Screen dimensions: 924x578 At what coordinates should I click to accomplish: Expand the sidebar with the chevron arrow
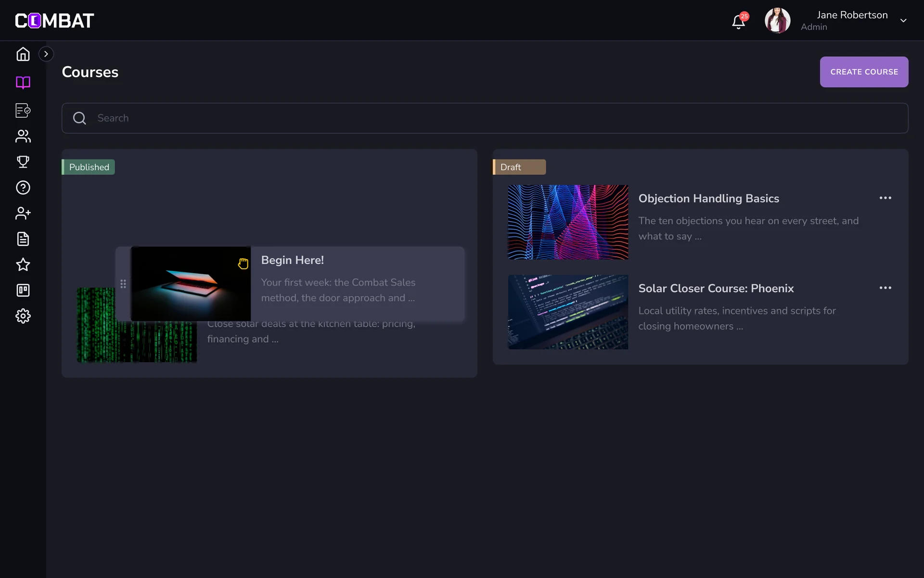tap(46, 54)
